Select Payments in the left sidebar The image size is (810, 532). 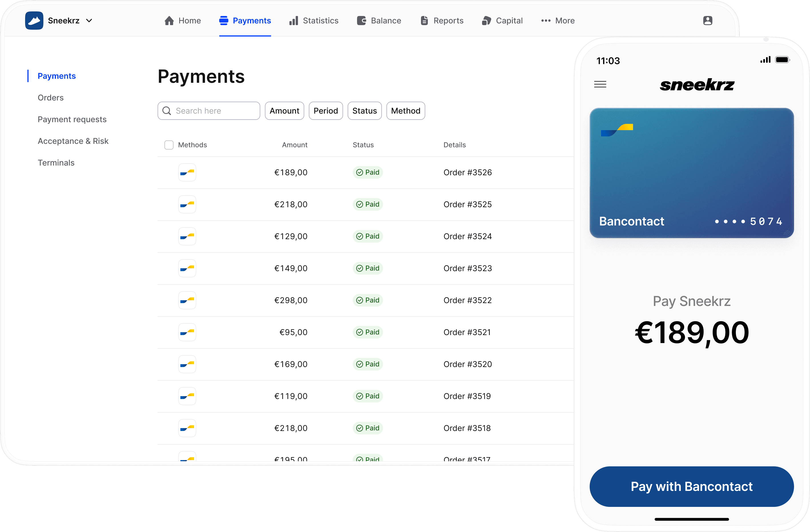[x=57, y=76]
